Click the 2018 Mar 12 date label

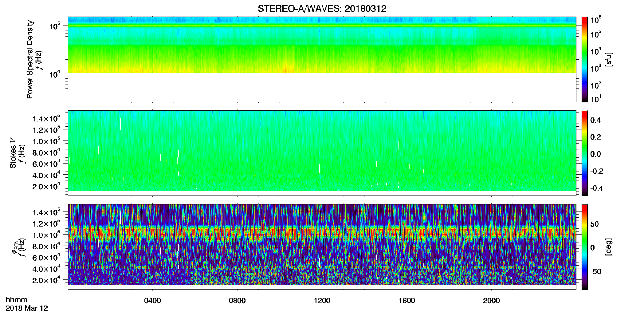(x=27, y=308)
